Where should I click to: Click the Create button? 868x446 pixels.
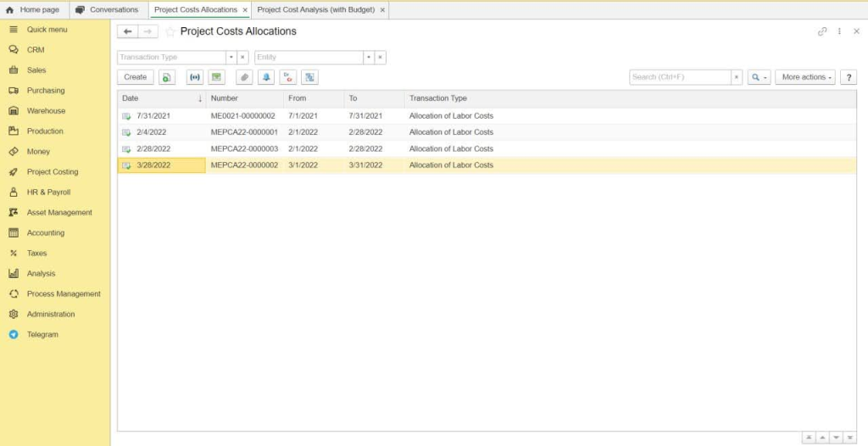[x=136, y=77]
